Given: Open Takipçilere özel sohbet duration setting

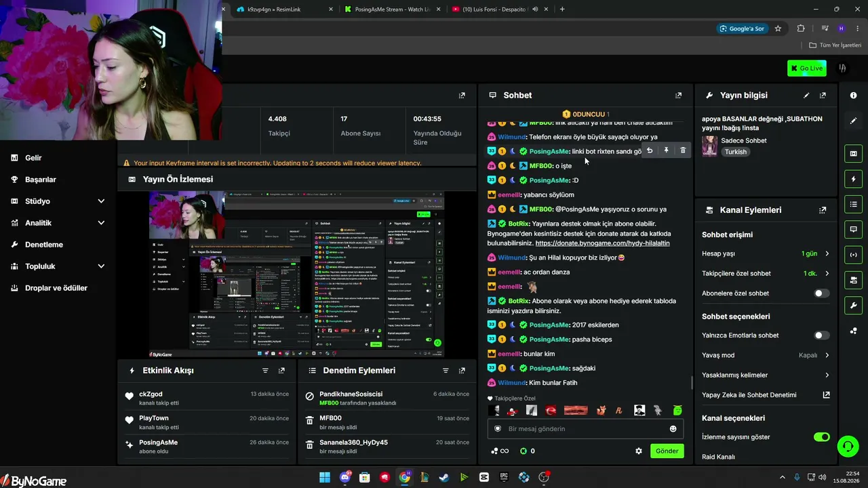Looking at the screenshot, I should pyautogui.click(x=766, y=274).
